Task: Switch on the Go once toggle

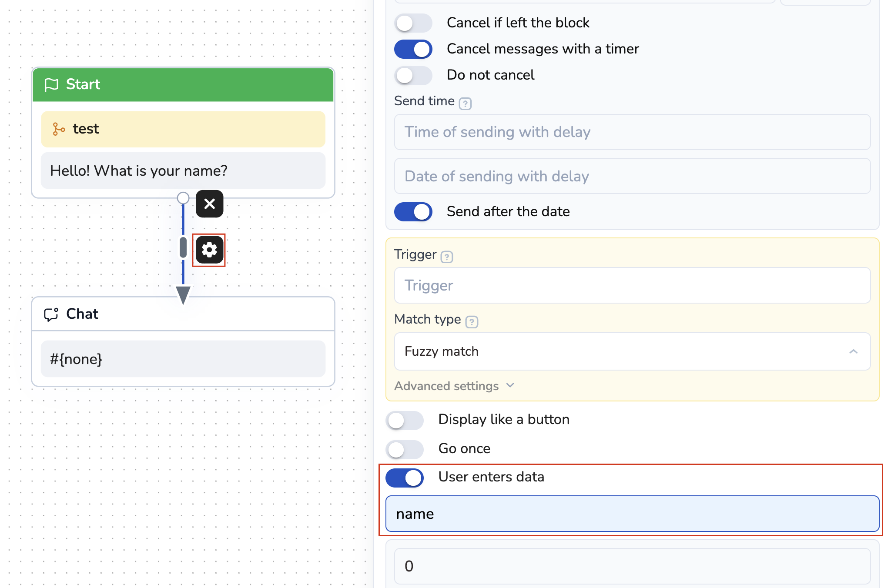Action: [405, 449]
